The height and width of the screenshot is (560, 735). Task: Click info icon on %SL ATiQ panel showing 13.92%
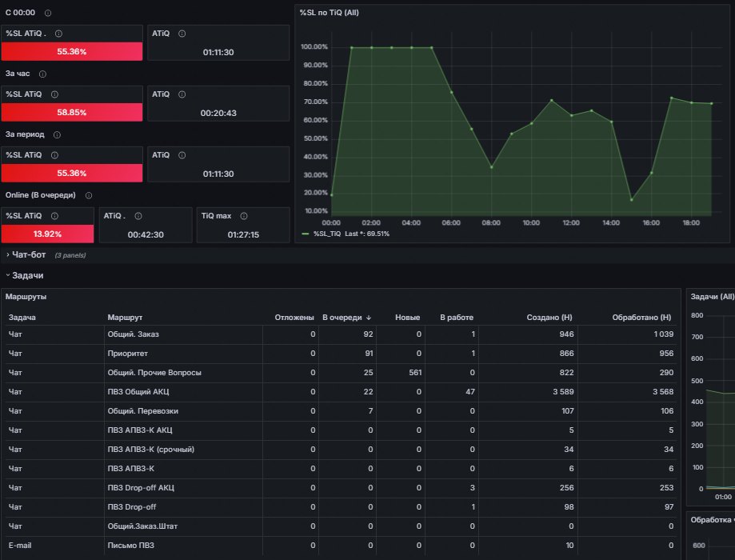point(55,216)
